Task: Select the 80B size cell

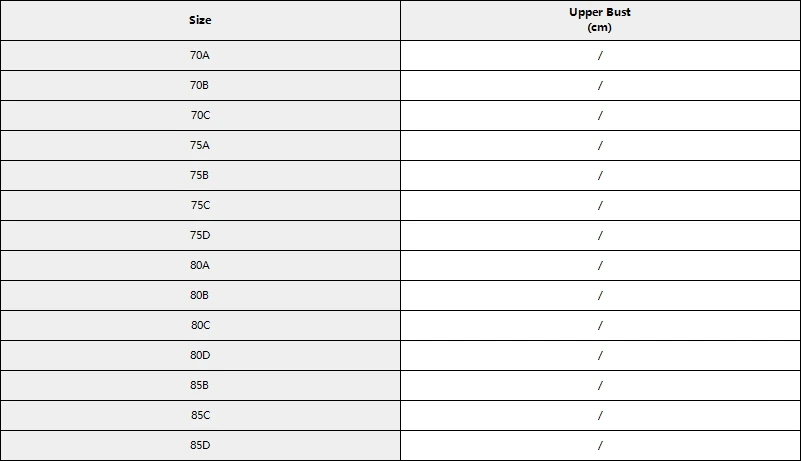Action: [200, 295]
